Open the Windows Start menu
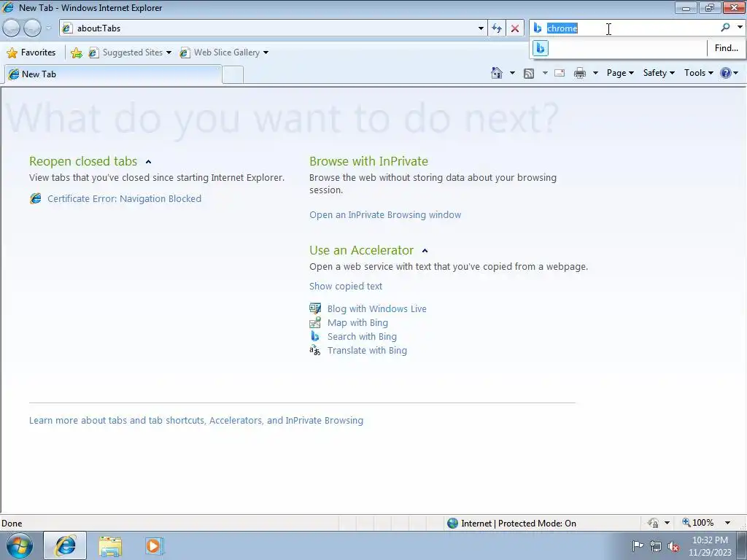The image size is (747, 560). [x=20, y=546]
